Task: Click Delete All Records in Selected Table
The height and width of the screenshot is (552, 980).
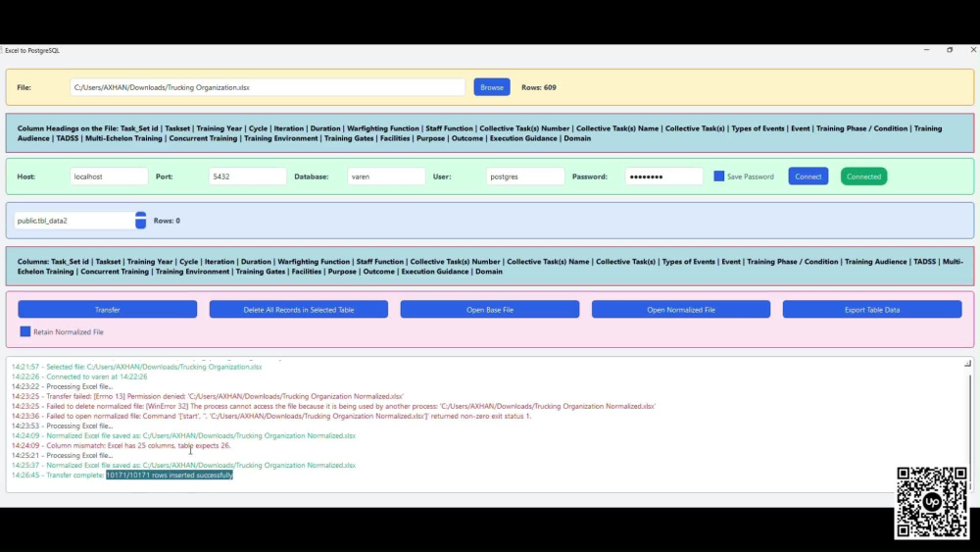Action: click(x=299, y=310)
